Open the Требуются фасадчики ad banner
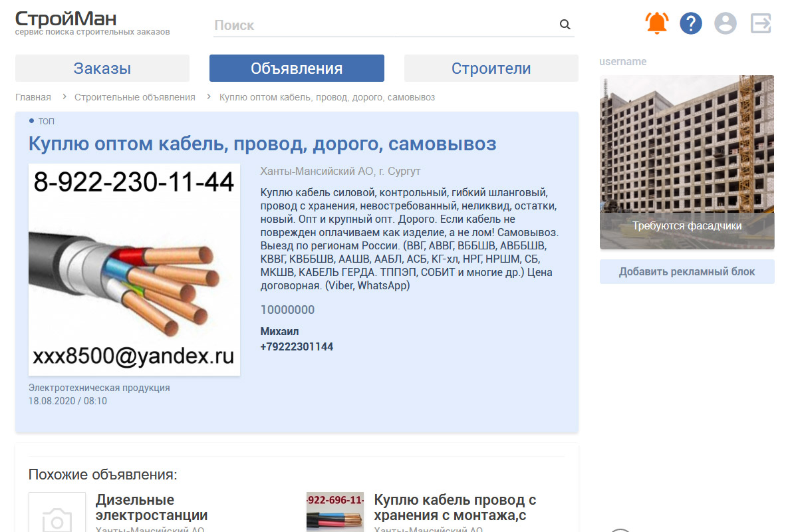This screenshot has width=798, height=532. pos(687,162)
